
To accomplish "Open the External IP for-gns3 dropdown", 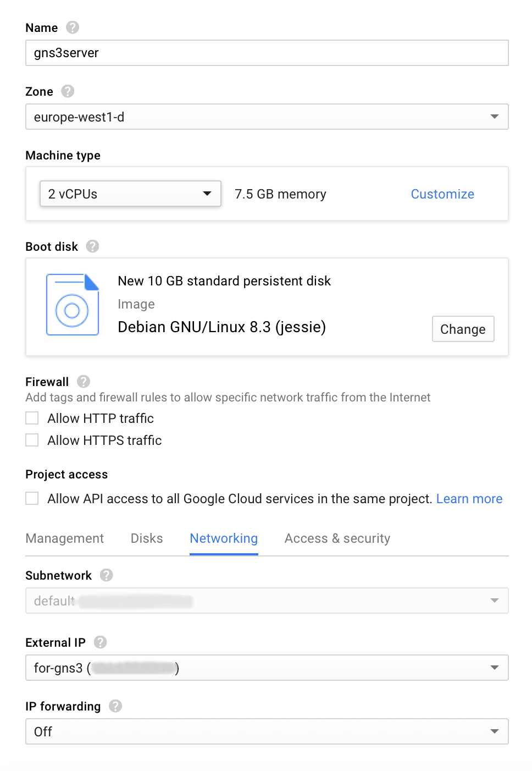I will pos(267,668).
